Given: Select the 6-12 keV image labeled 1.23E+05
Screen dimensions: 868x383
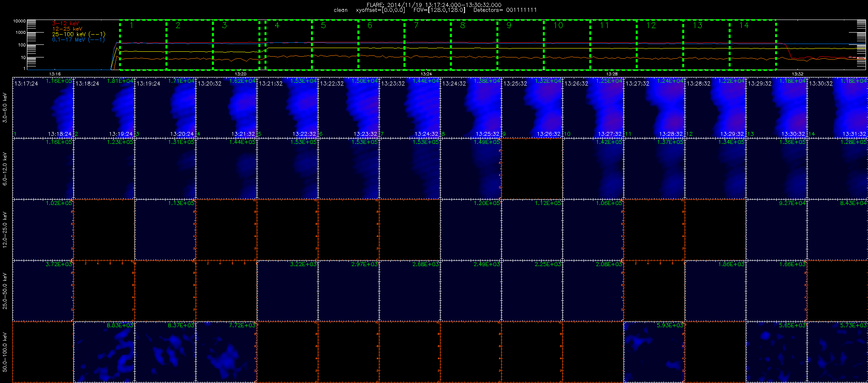Looking at the screenshot, I should [104, 169].
